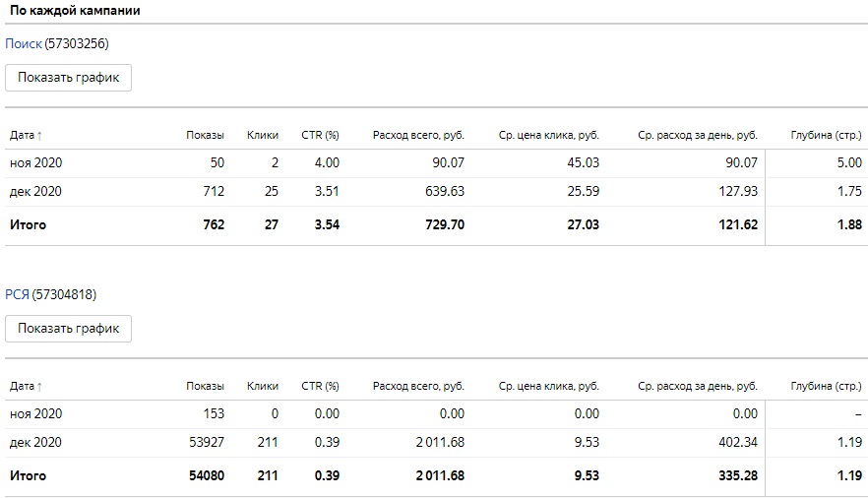This screenshot has height=498, width=868.
Task: Select the ноя 2020 row in Поиск table
Action: pyautogui.click(x=35, y=162)
